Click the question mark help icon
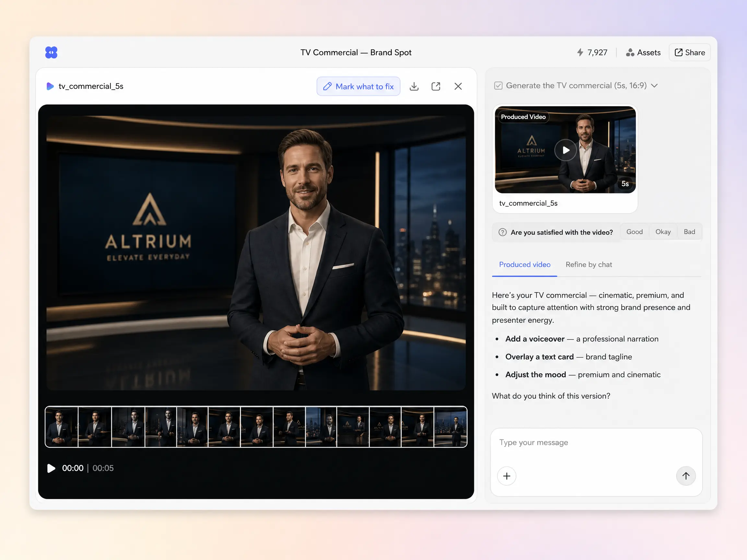The image size is (747, 560). [x=503, y=232]
